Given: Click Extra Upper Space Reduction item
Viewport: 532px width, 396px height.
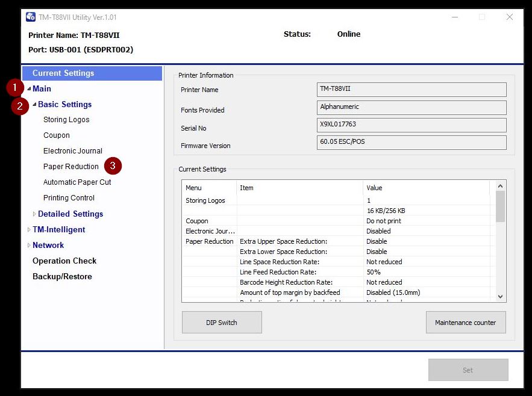Looking at the screenshot, I should click(x=283, y=241).
